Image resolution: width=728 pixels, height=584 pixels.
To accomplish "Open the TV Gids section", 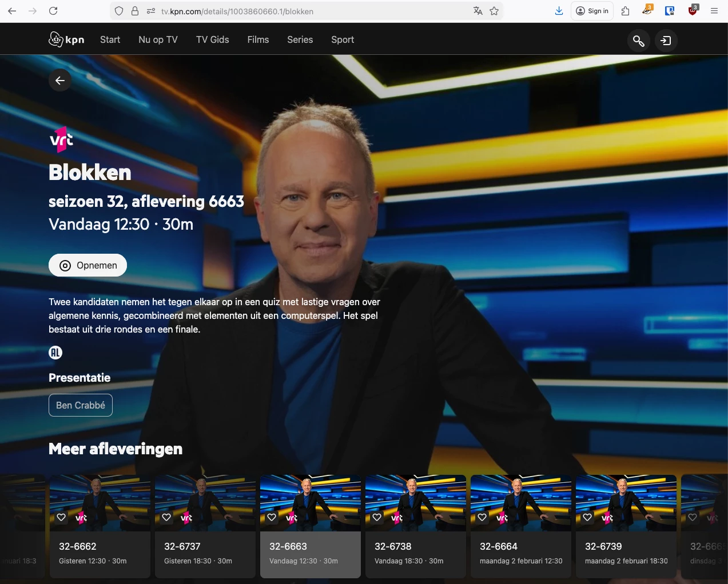I will [212, 39].
